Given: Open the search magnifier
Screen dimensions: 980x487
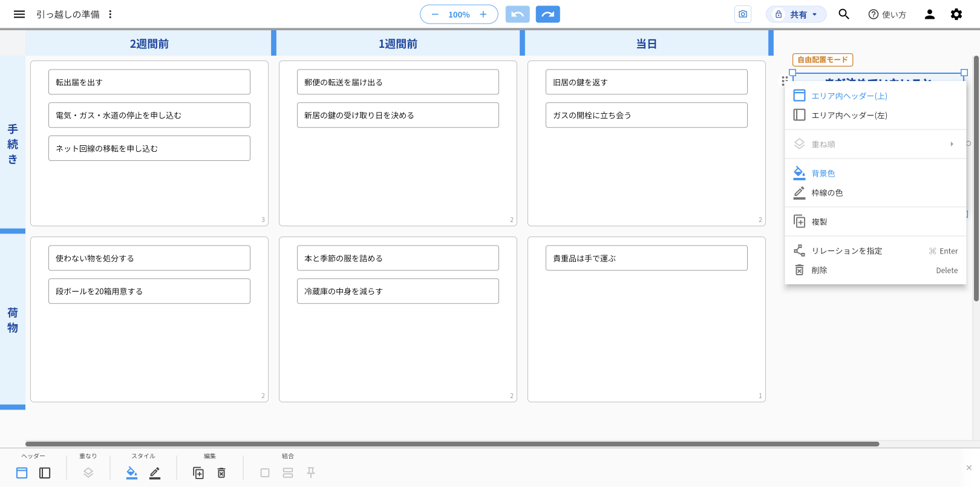Looking at the screenshot, I should pos(844,15).
